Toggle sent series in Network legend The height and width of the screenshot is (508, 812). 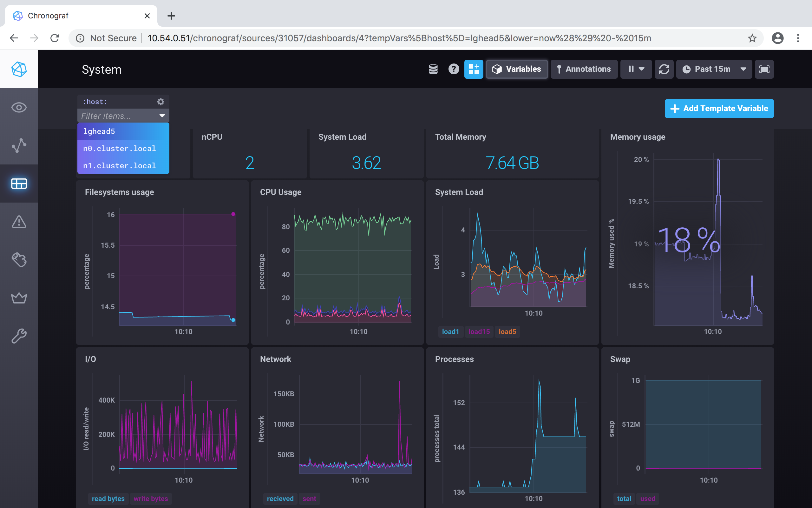309,498
